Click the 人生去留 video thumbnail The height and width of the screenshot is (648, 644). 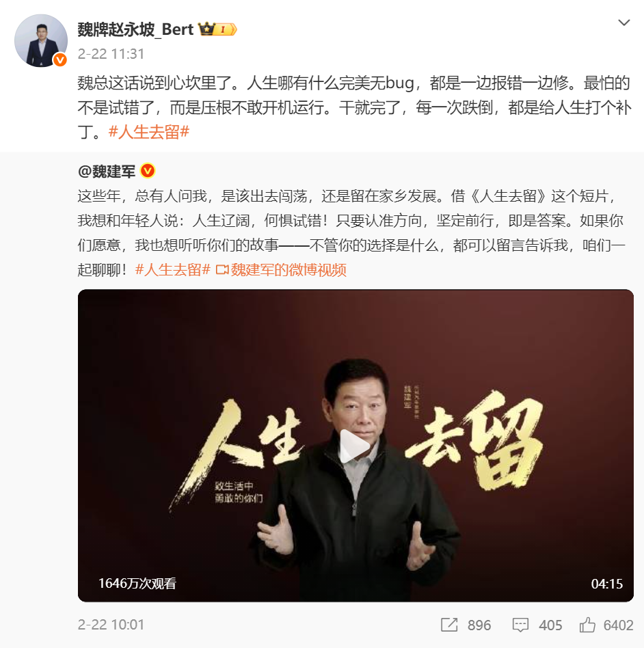point(355,446)
